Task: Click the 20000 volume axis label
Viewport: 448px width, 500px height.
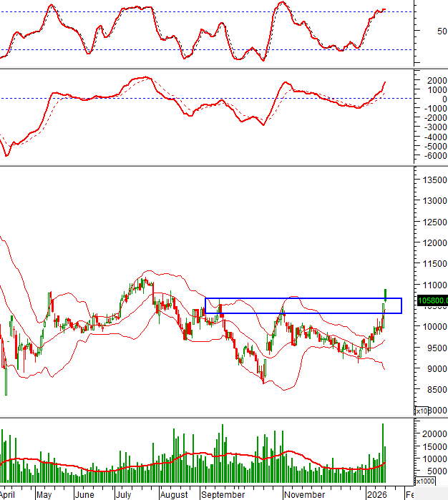Action: pos(432,433)
